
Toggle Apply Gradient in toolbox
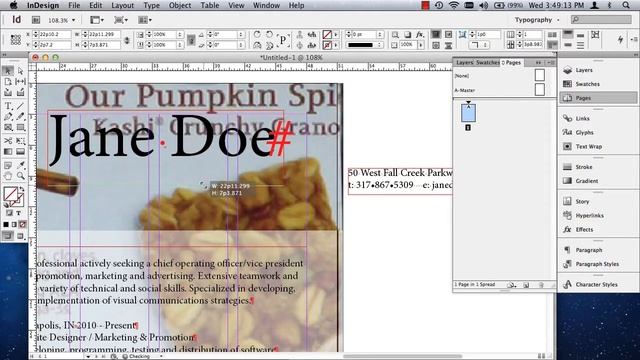[14, 224]
